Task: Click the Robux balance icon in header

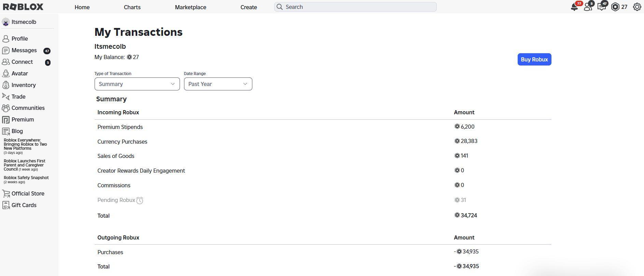Action: 615,7
